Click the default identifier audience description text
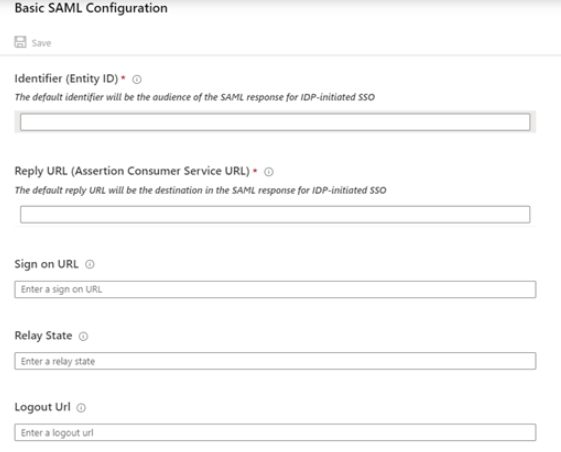The image size is (561, 452). [195, 97]
